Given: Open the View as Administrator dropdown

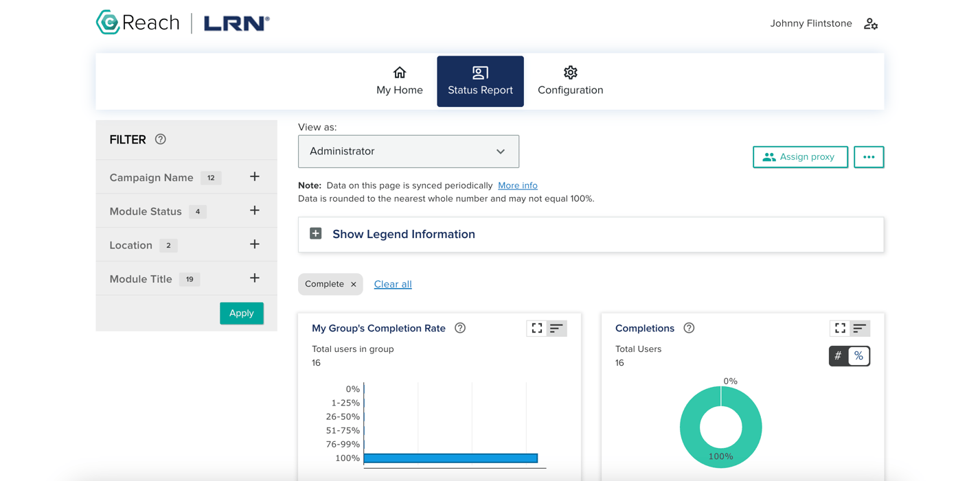Looking at the screenshot, I should click(x=409, y=151).
